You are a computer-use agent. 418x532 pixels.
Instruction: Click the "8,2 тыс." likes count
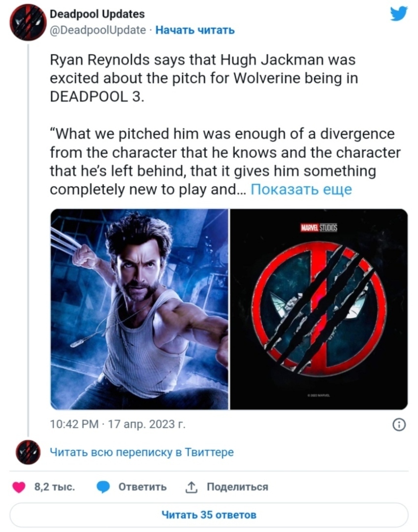point(55,487)
